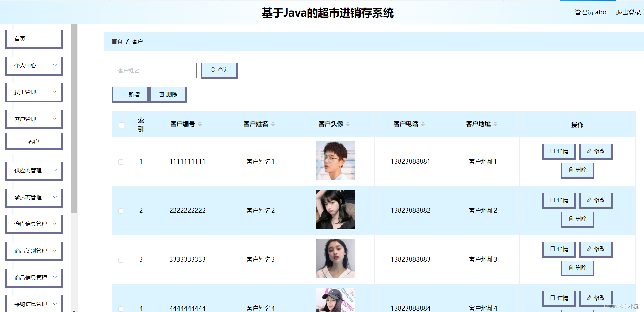Viewport: 644px width, 312px height.
Task: Click 详情 document icon for 客户姓名3
Action: click(553, 249)
